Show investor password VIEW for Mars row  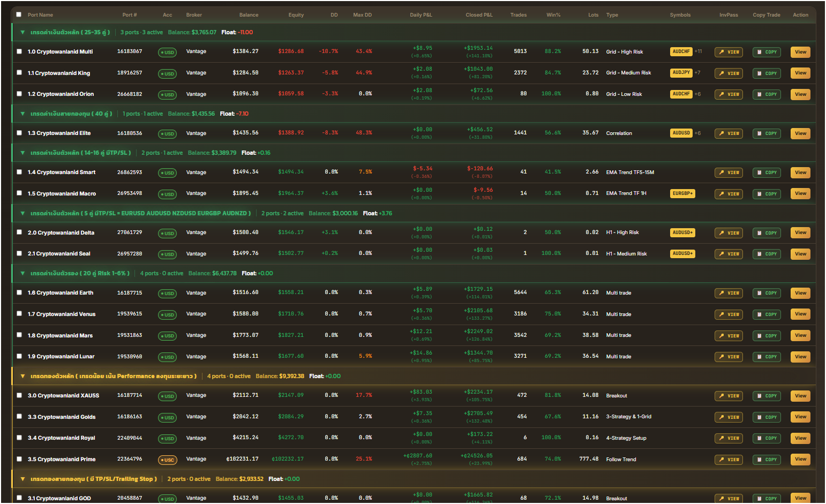729,336
